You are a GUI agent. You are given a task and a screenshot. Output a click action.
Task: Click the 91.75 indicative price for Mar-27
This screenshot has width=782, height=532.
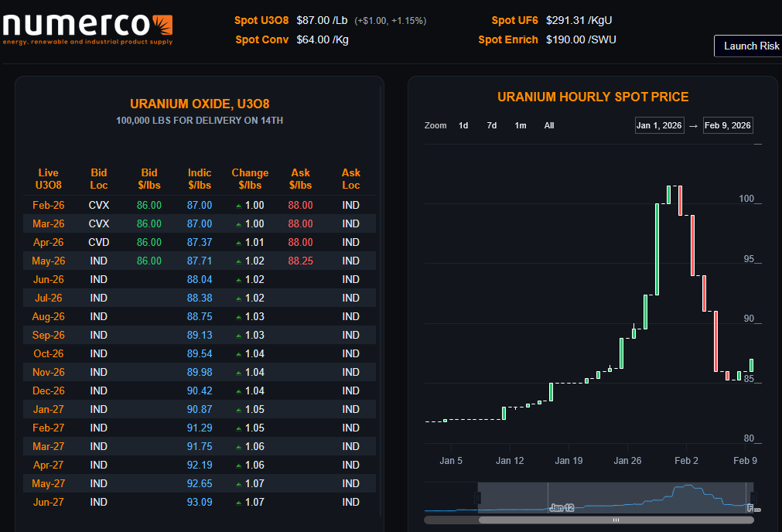[200, 447]
